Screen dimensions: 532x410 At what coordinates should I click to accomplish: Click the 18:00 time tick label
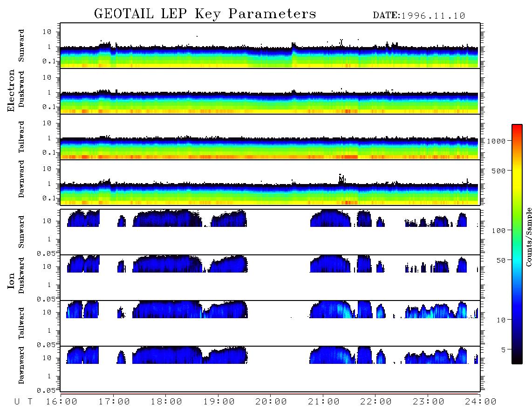click(166, 402)
